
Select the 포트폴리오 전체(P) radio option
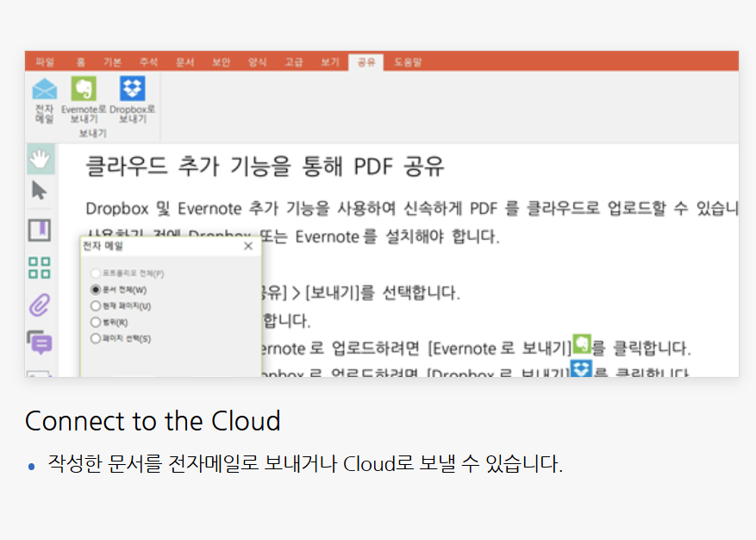(96, 273)
